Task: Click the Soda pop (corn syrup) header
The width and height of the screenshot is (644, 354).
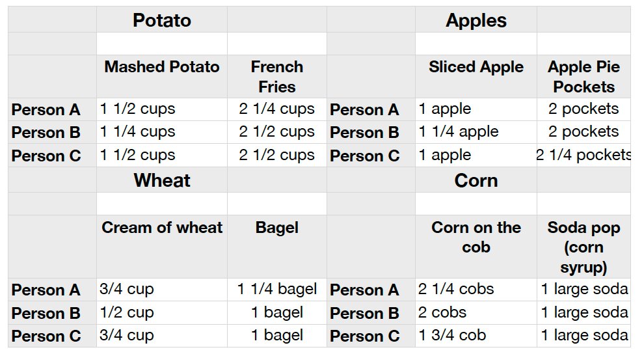Action: pyautogui.click(x=584, y=247)
